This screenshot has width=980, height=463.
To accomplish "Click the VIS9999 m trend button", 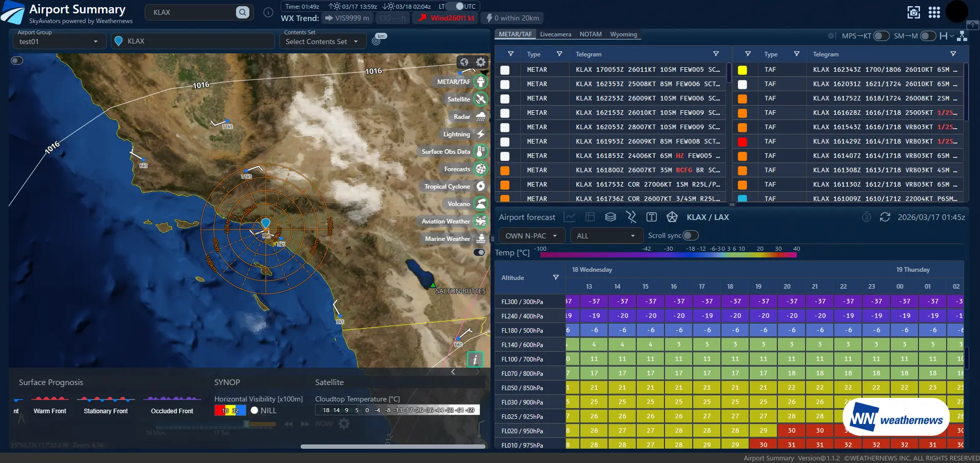I will [x=347, y=18].
